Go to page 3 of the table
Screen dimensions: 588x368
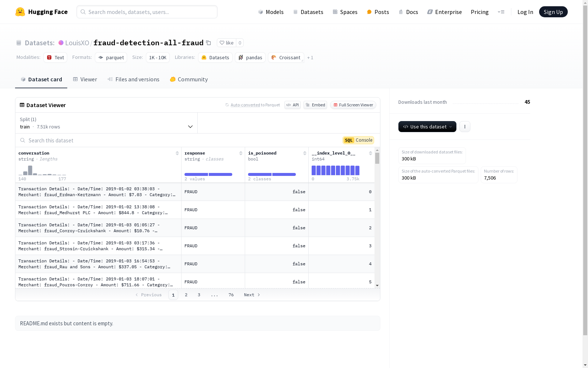[199, 295]
